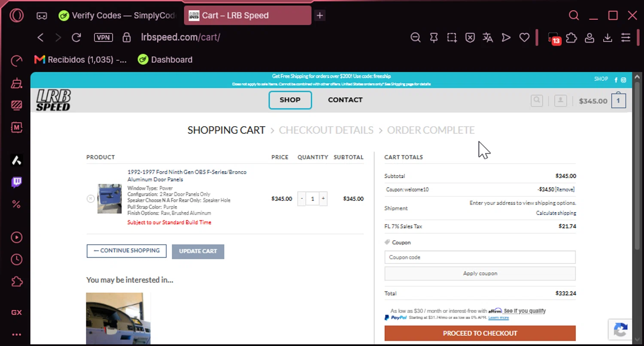644x346 pixels.
Task: Open the send arrow toolbar icon
Action: tap(506, 37)
